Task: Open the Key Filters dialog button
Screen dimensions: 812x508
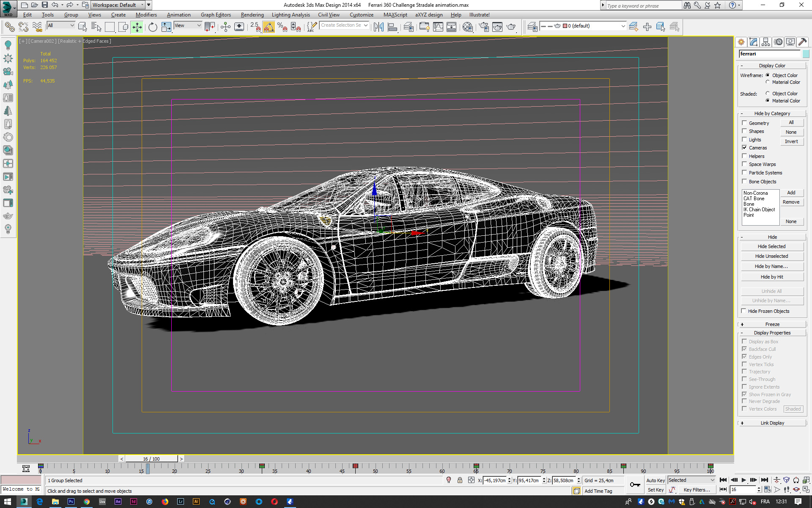Action: pyautogui.click(x=697, y=490)
